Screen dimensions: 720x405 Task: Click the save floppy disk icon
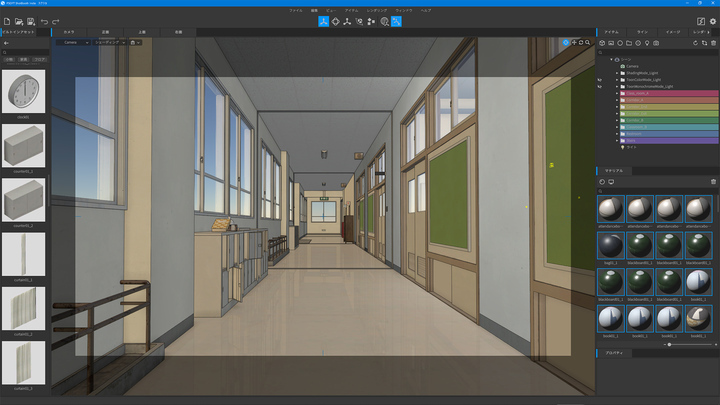(32, 21)
